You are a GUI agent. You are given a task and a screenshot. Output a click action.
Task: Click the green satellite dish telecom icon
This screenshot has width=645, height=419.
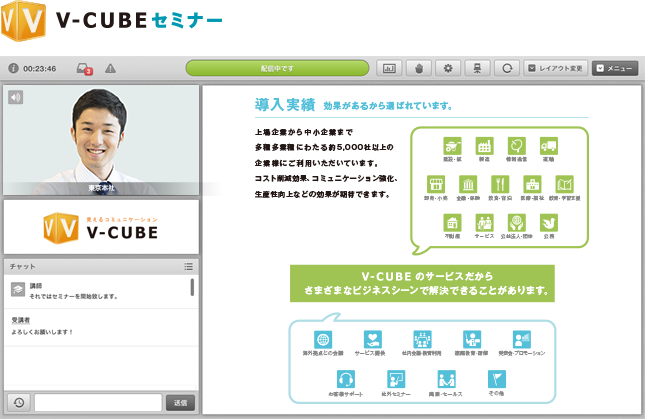(x=517, y=146)
